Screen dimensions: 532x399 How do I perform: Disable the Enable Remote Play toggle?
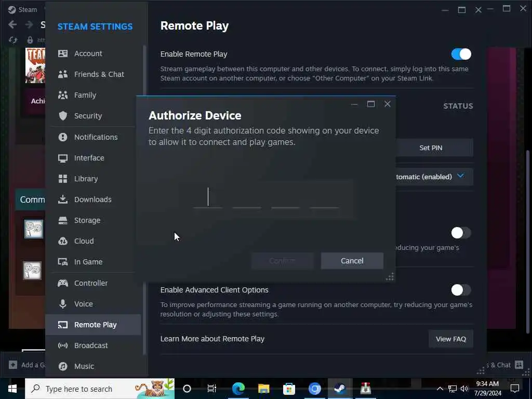[x=461, y=54]
